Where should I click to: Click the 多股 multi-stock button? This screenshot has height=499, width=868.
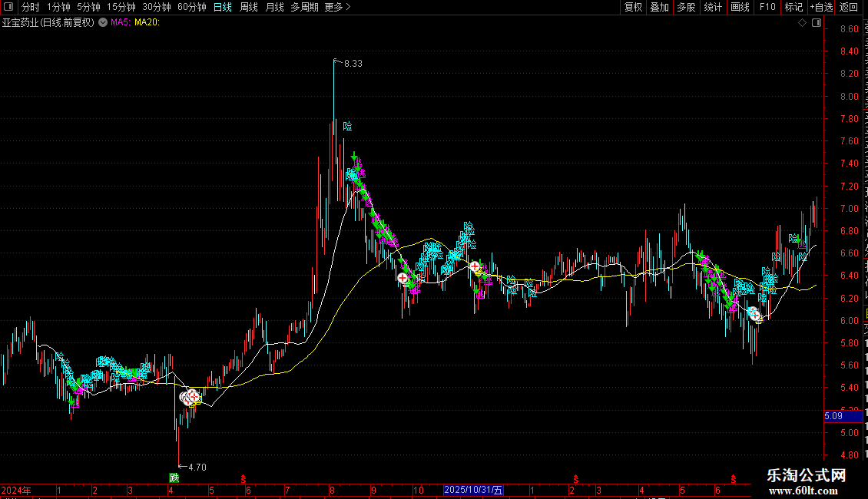click(x=686, y=7)
